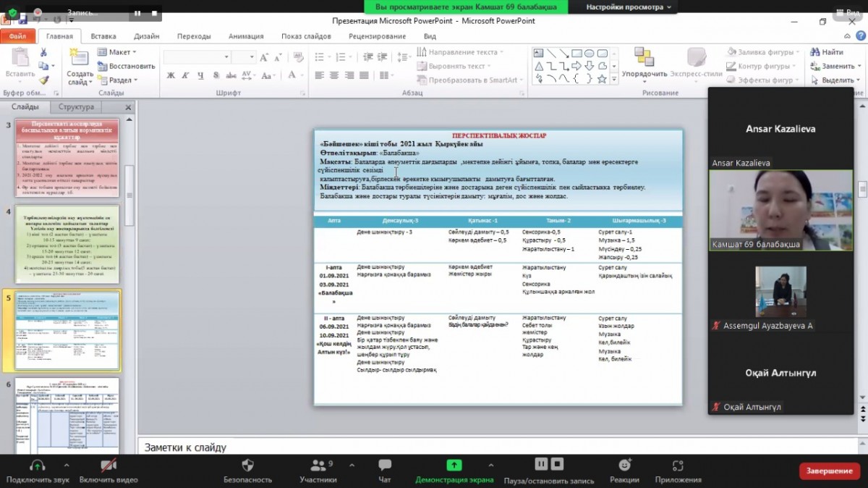Toggle italic (К) text formatting
The image size is (868, 488).
pos(186,75)
